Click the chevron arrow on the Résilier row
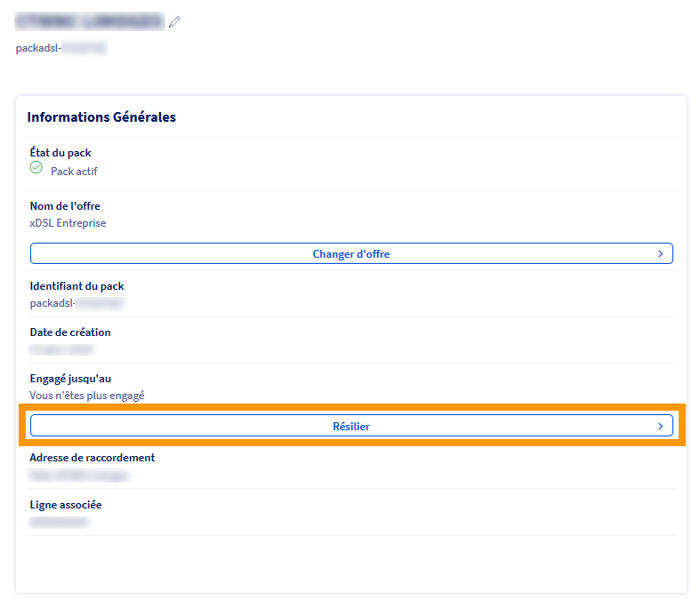Image resolution: width=700 pixels, height=608 pixels. coord(660,427)
